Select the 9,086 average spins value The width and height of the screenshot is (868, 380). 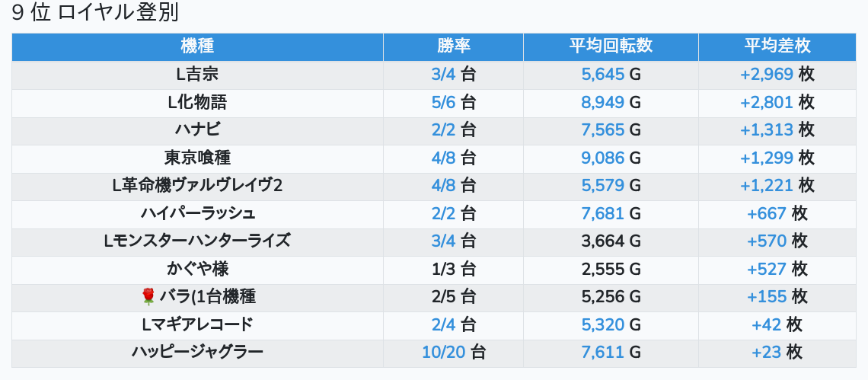tap(602, 158)
